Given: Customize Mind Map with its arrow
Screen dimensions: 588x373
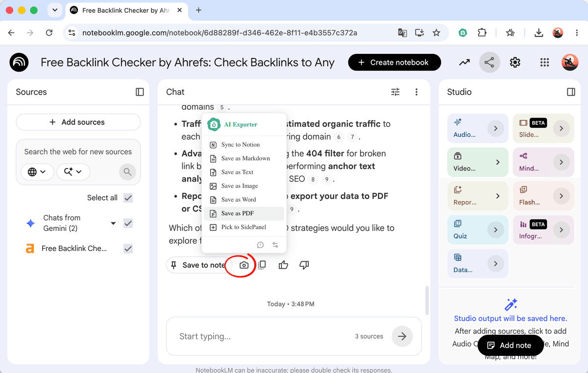Looking at the screenshot, I should 562,162.
